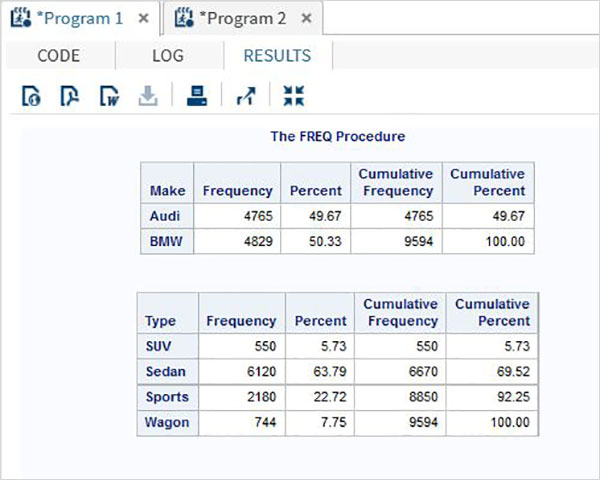Open results in a new browser tab

pyautogui.click(x=246, y=96)
